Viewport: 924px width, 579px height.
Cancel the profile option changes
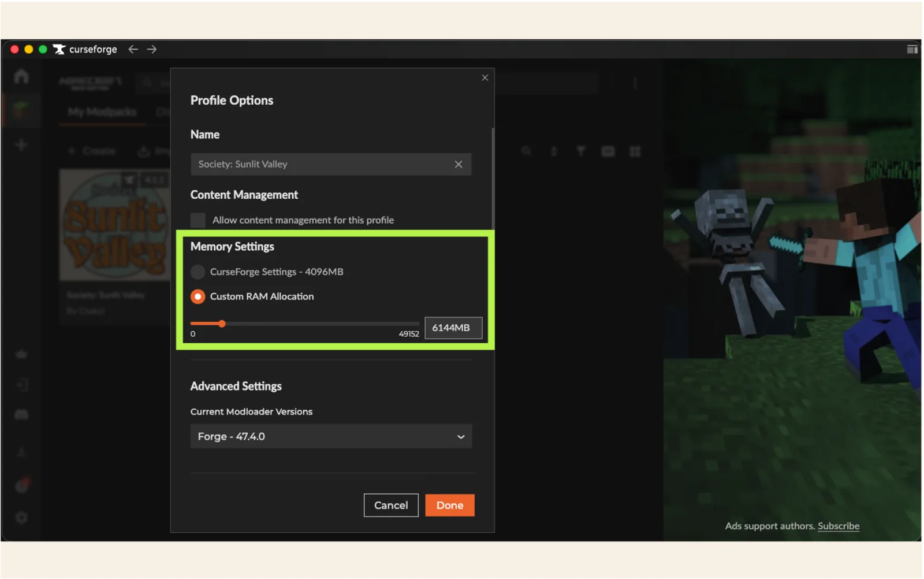[x=391, y=505]
